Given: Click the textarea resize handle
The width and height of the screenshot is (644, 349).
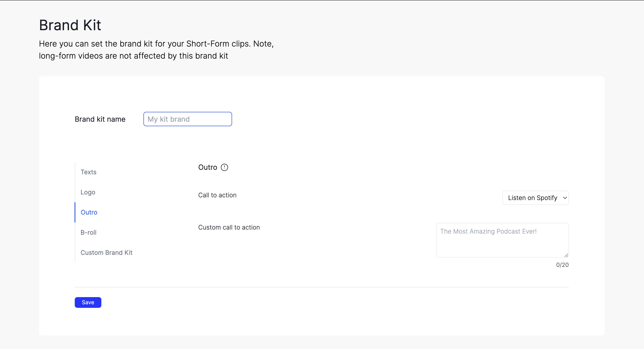Looking at the screenshot, I should click(566, 255).
